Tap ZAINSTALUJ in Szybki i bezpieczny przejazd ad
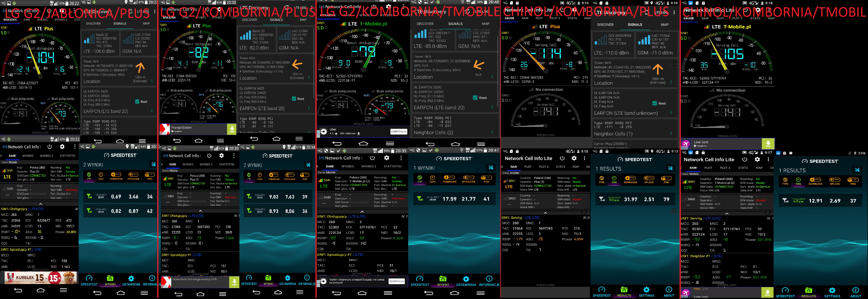This screenshot has width=868, height=299. tap(397, 281)
